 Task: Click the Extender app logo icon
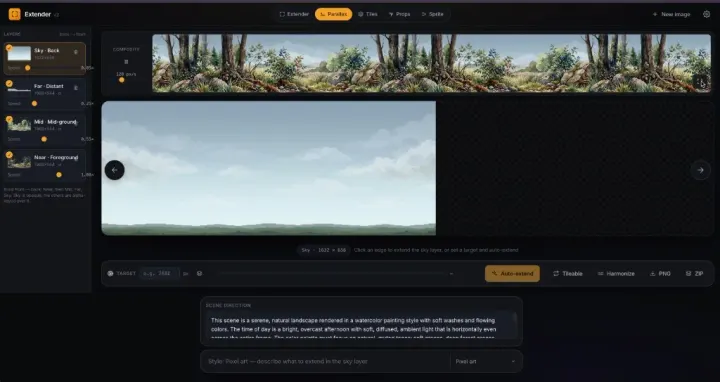pos(15,14)
